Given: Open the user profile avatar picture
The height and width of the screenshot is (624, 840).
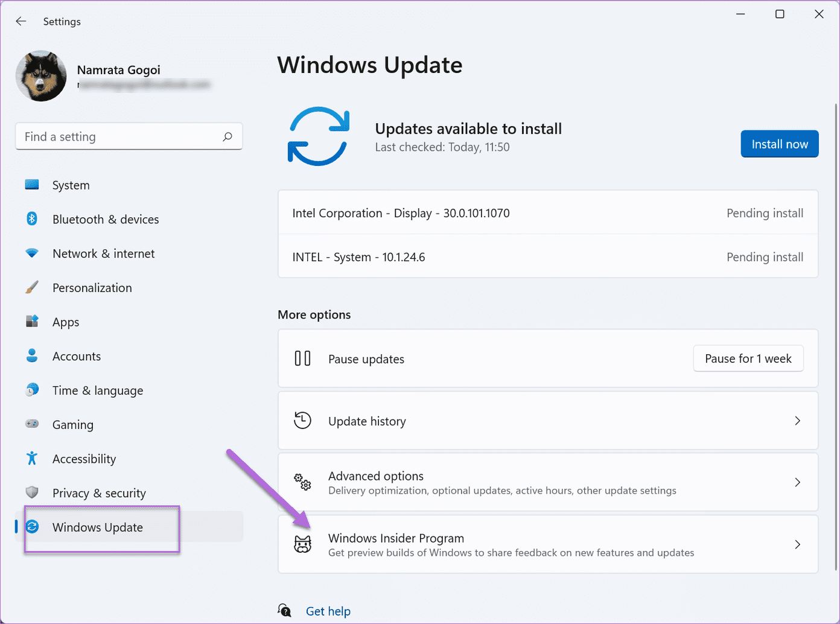Looking at the screenshot, I should pyautogui.click(x=41, y=75).
